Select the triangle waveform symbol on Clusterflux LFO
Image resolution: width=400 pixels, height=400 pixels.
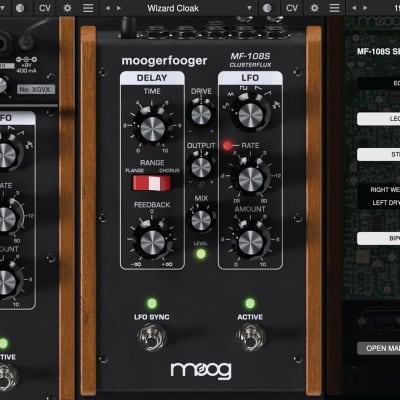pyautogui.click(x=230, y=94)
